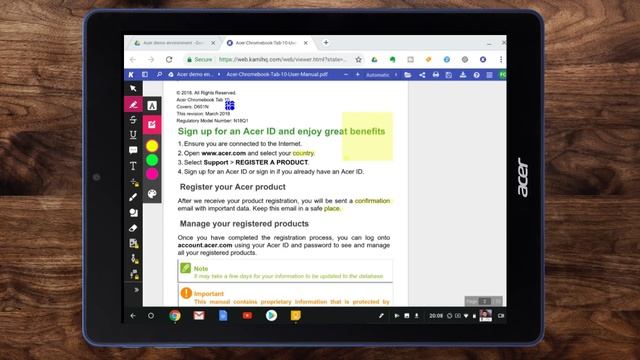This screenshot has width=640, height=360.
Task: Click the blue annotation mark near Covers
Action: click(x=230, y=105)
